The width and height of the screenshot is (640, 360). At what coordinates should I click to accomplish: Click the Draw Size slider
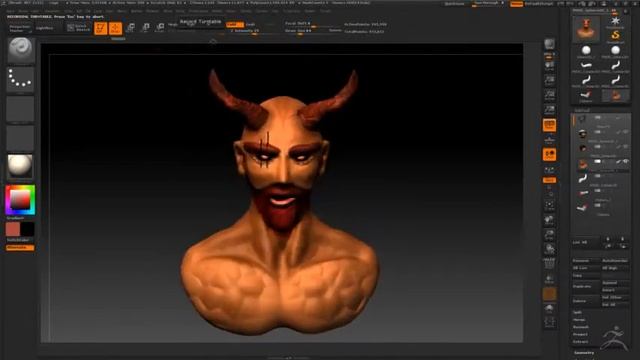pos(312,31)
